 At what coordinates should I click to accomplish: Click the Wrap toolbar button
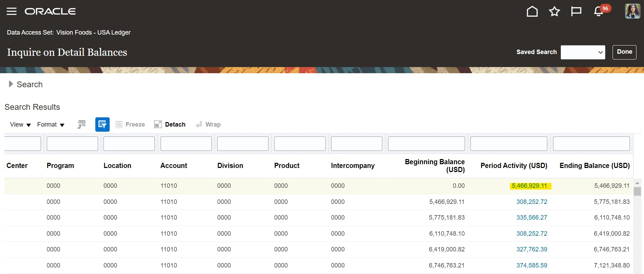click(x=208, y=125)
